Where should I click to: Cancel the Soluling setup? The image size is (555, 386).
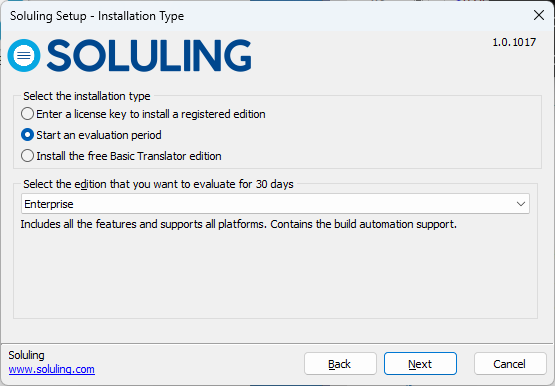(510, 364)
